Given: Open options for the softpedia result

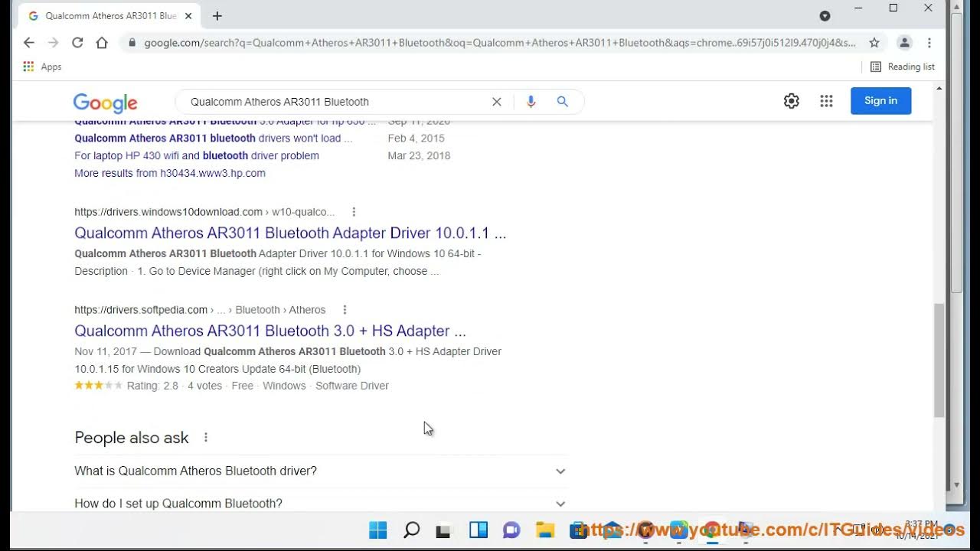Looking at the screenshot, I should pos(345,310).
